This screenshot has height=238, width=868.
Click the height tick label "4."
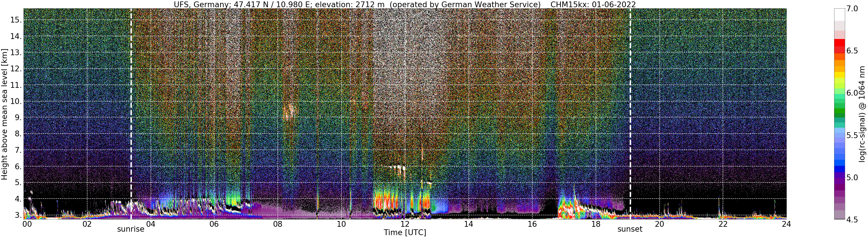click(x=18, y=199)
